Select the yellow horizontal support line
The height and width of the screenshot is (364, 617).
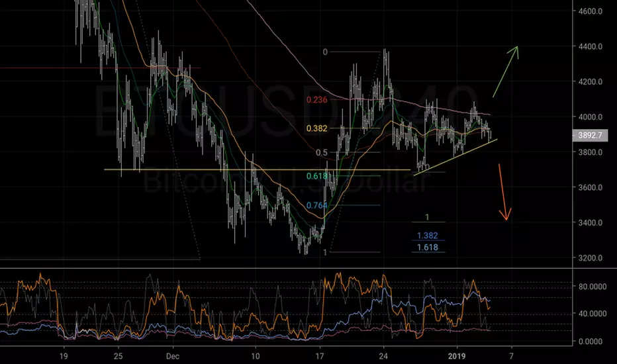click(x=258, y=169)
